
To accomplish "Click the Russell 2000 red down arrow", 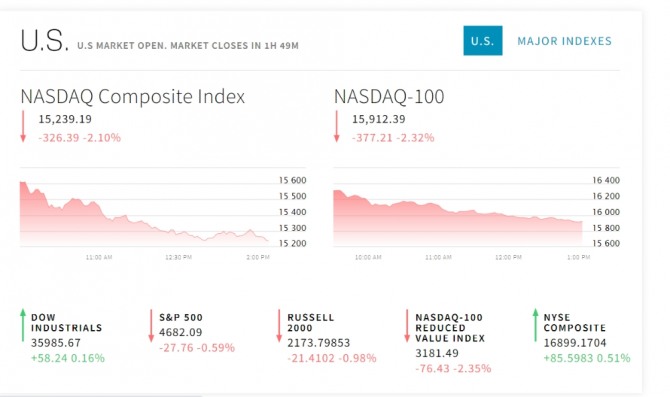I will click(279, 326).
